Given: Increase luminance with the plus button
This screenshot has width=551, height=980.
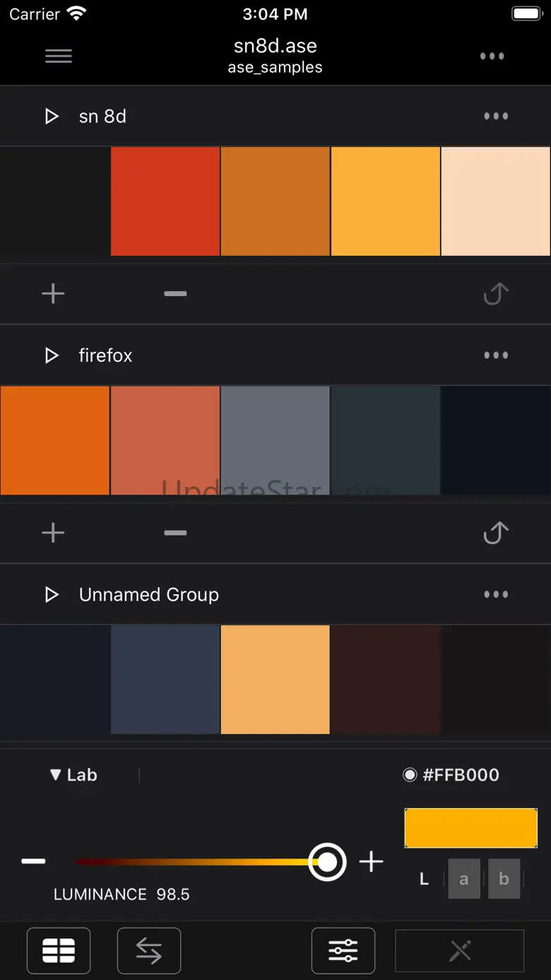Looking at the screenshot, I should point(371,862).
